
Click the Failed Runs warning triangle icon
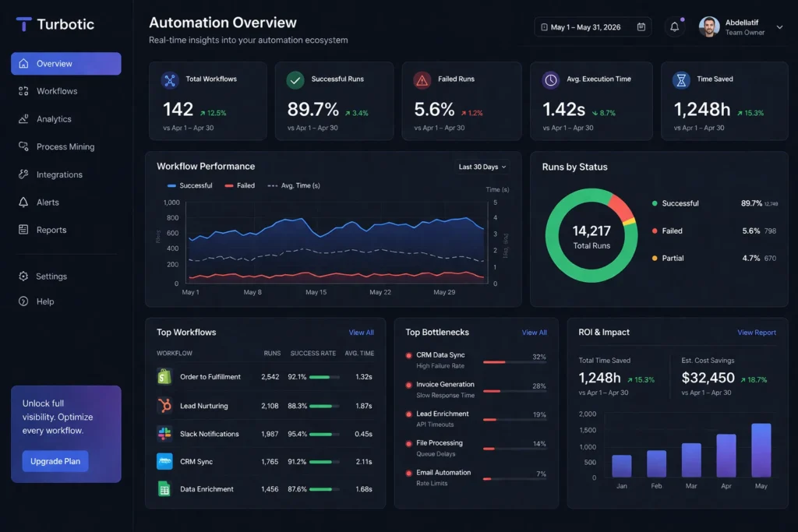(x=422, y=79)
